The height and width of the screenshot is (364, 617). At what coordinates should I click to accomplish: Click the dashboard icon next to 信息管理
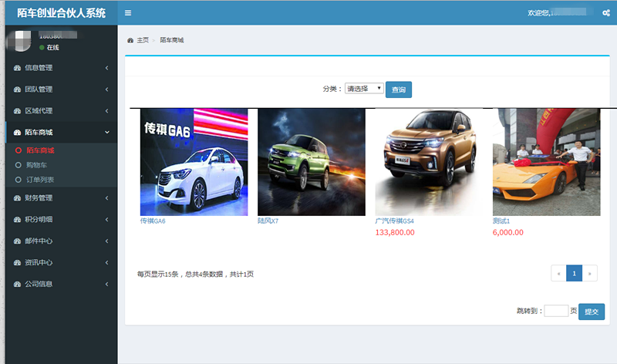[17, 68]
